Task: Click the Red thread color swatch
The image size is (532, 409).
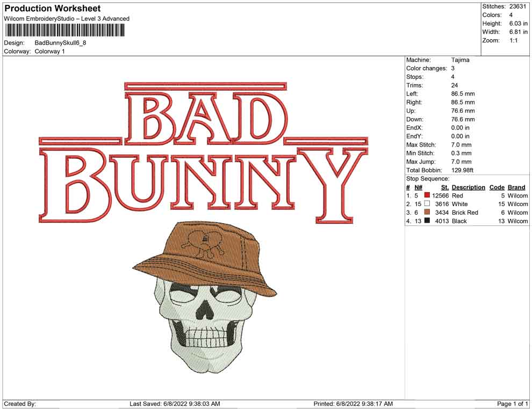Action: pos(427,195)
